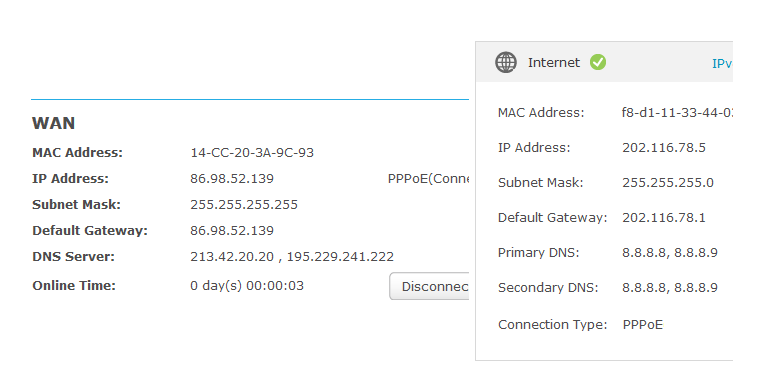Select the WAN section heading

coord(54,123)
